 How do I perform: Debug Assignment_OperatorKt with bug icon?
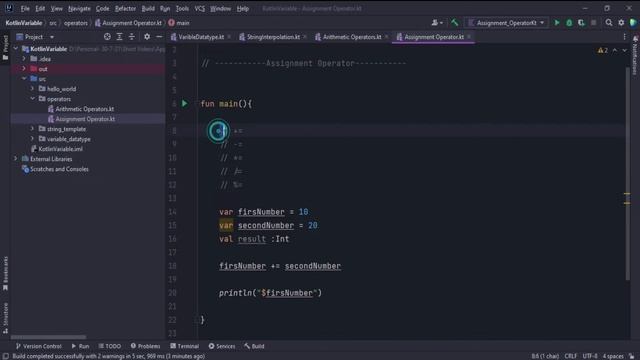pos(569,23)
